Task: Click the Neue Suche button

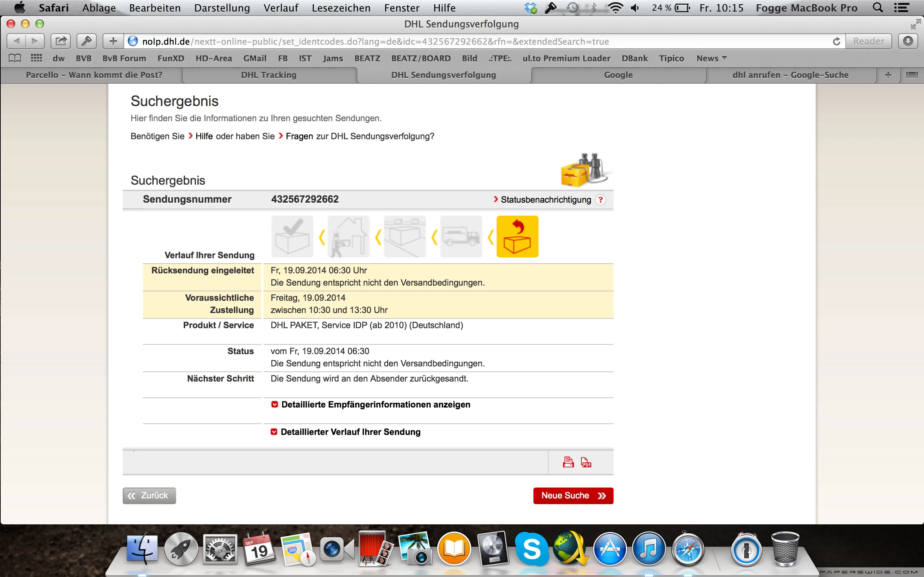Action: point(573,496)
